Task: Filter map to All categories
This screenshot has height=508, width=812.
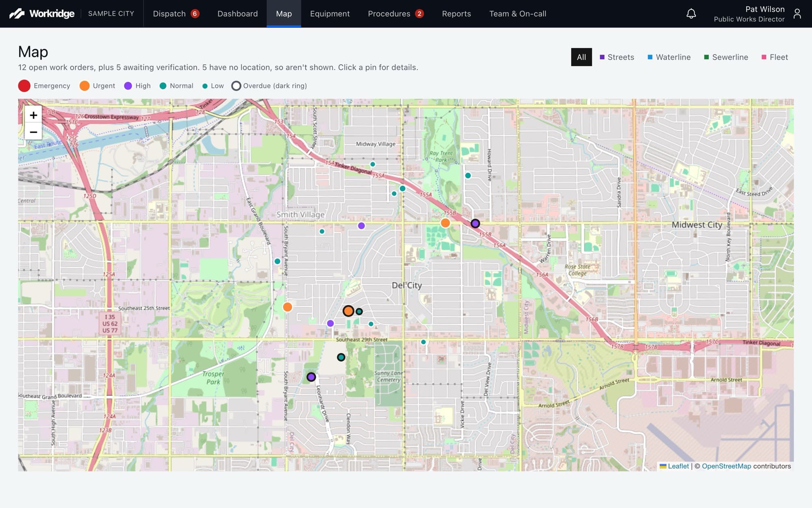Action: (x=581, y=57)
